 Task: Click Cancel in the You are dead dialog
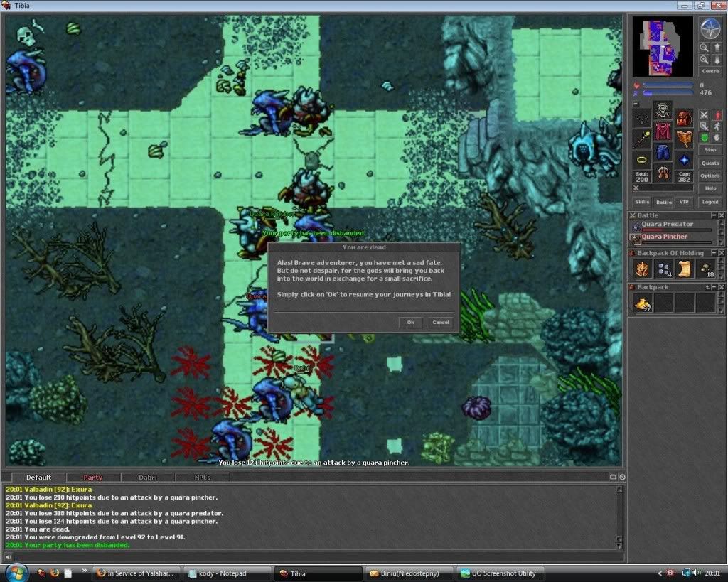pos(441,322)
